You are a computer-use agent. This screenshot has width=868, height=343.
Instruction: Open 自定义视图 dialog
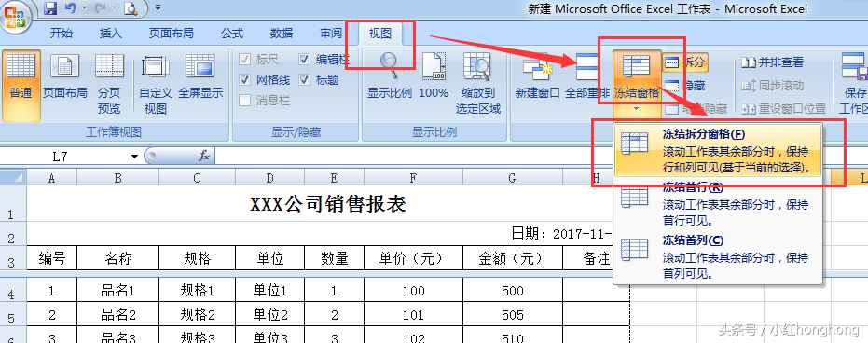click(156, 85)
